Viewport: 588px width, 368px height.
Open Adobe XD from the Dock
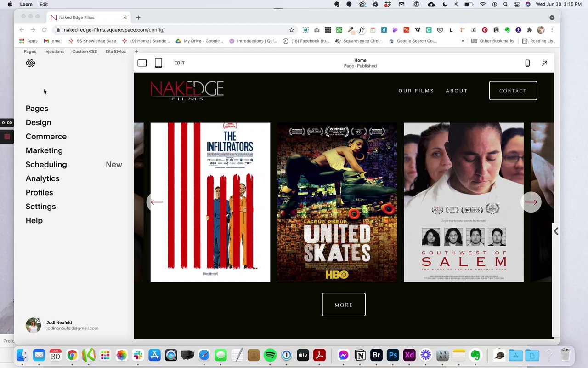[x=409, y=355]
